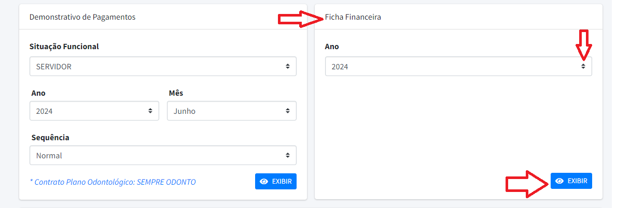The height and width of the screenshot is (208, 644).
Task: Click the arrow icon of Demonstrativo's Ano selector
Action: tap(150, 111)
